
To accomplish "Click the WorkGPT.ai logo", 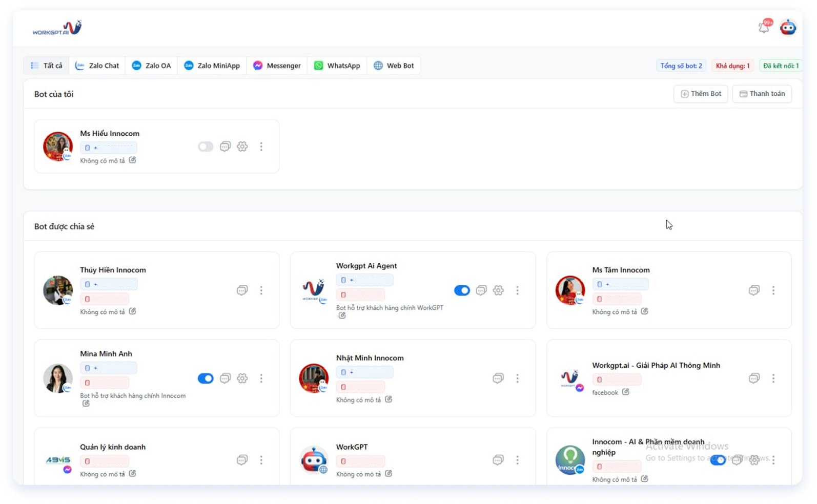I will point(57,28).
